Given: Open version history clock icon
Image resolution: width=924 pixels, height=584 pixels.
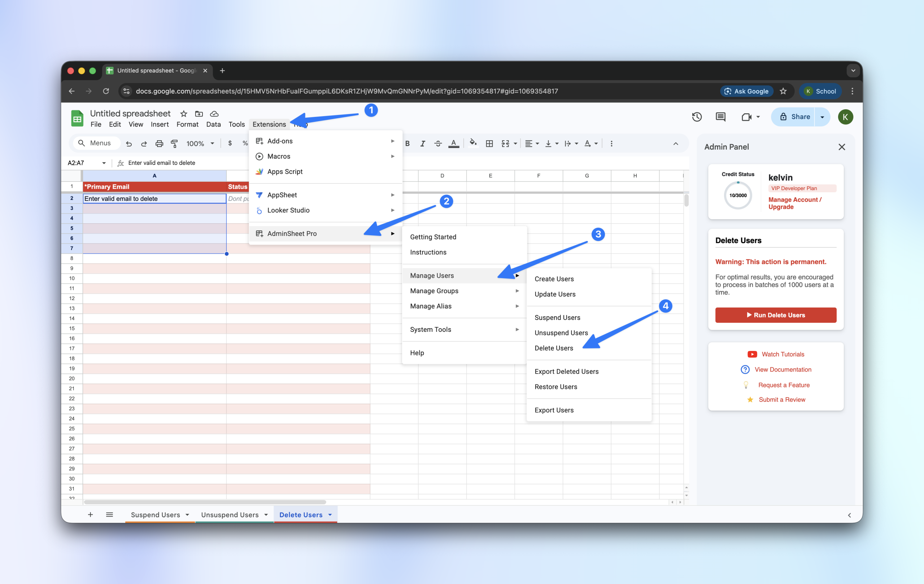Looking at the screenshot, I should 697,117.
